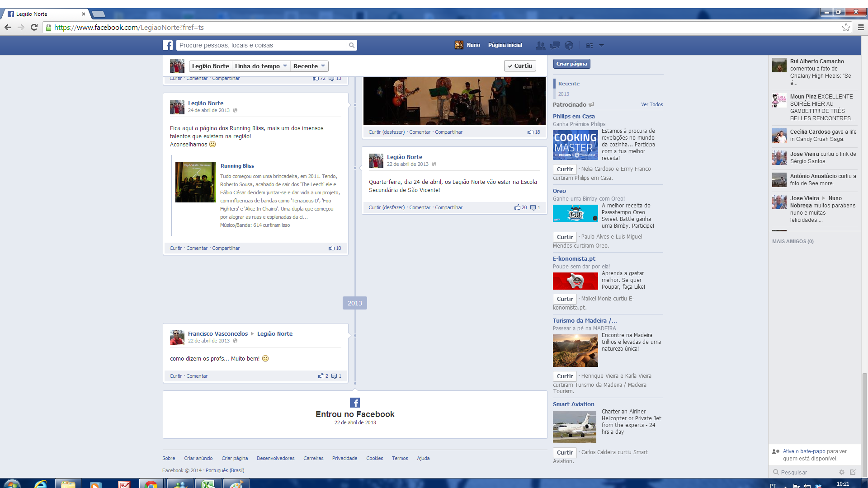868x488 pixels.
Task: Click the Criar página button
Action: pos(571,64)
